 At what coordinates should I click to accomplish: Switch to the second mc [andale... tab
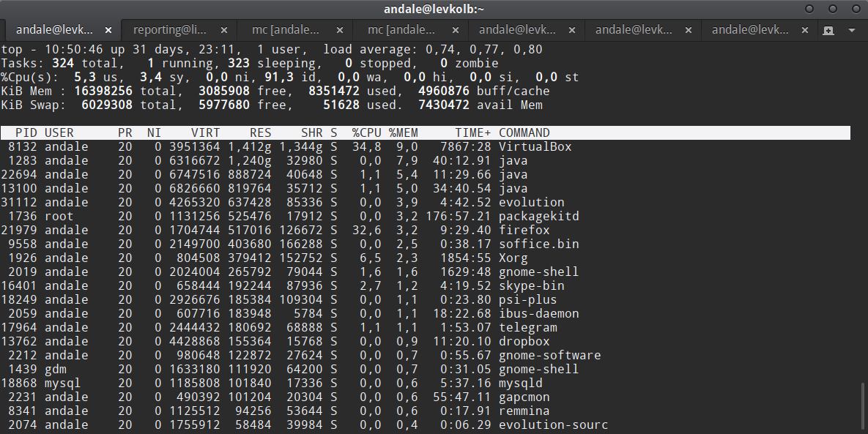(401, 30)
